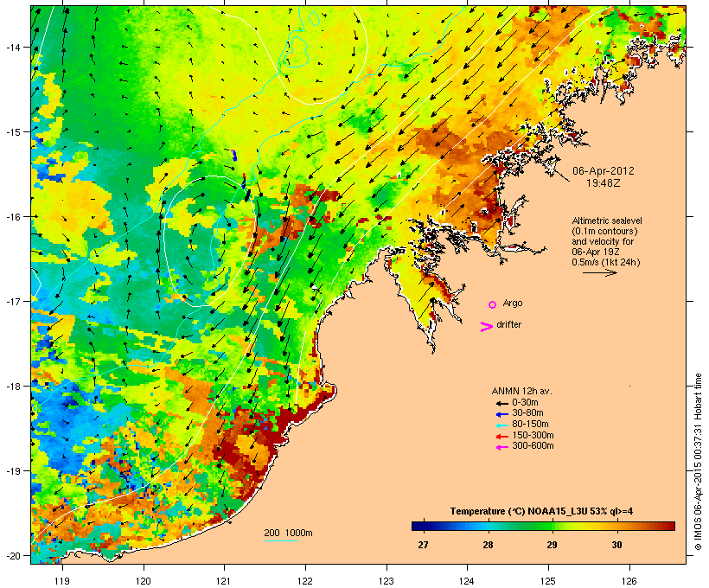Click the magenta Argo circle symbol
Screen dimensions: 709x588
(x=493, y=305)
